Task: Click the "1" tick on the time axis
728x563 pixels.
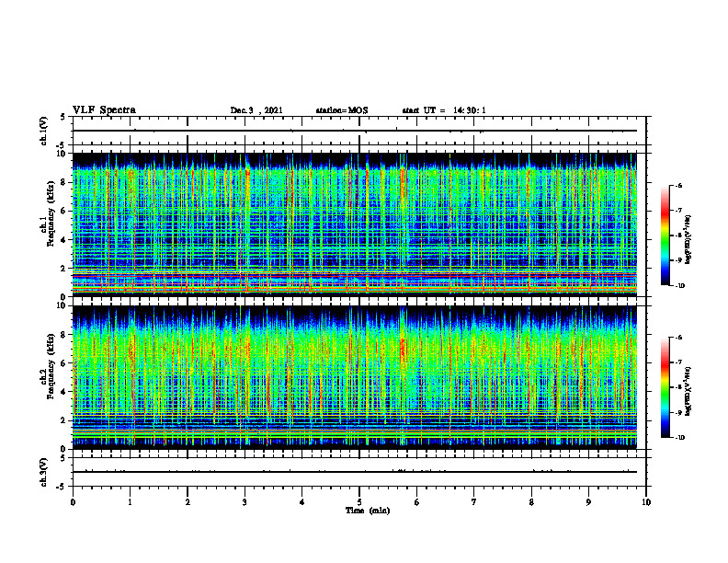Action: coord(130,502)
